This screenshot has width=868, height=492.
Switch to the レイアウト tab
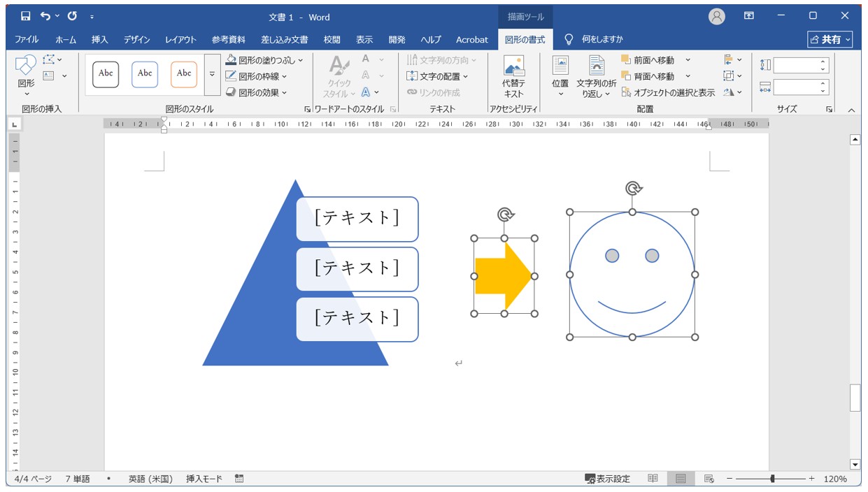coord(180,39)
